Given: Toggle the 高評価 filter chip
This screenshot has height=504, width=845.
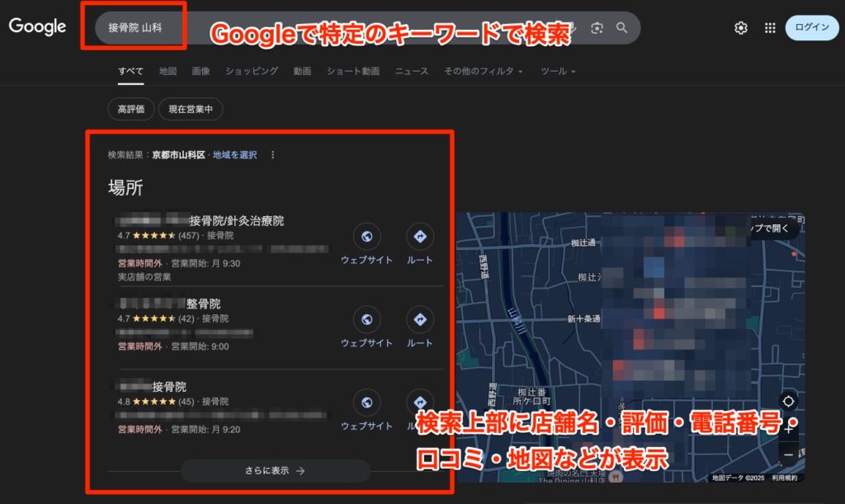Looking at the screenshot, I should [x=131, y=109].
